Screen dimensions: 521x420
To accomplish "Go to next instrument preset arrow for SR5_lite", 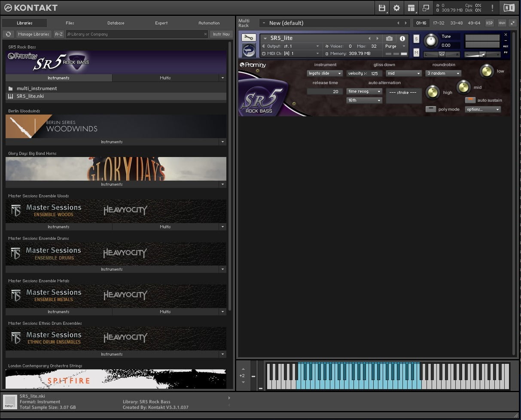I will coord(378,39).
